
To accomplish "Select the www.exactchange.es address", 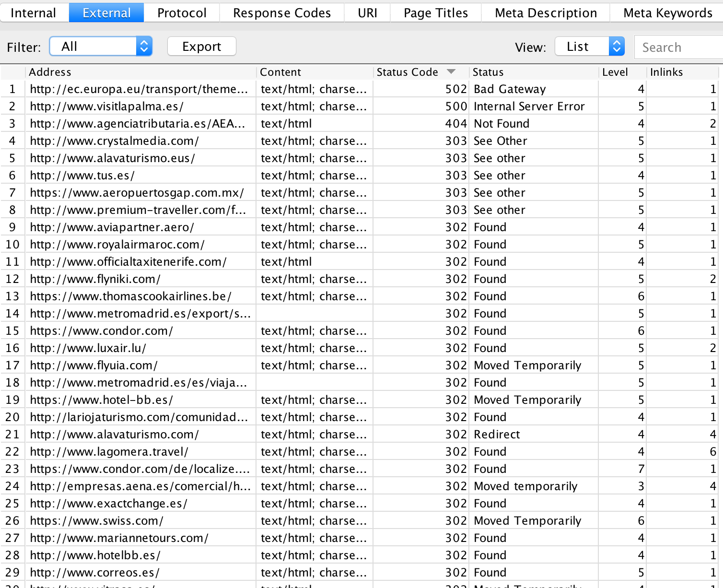I will click(108, 504).
